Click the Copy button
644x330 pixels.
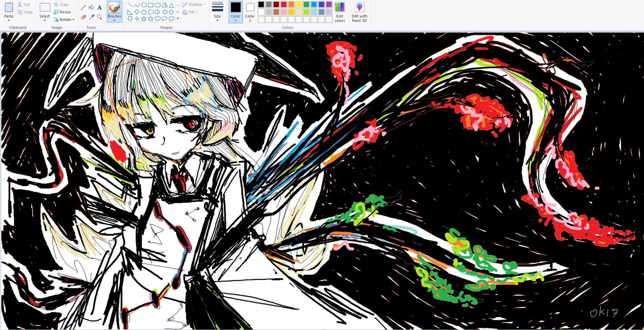pos(25,12)
